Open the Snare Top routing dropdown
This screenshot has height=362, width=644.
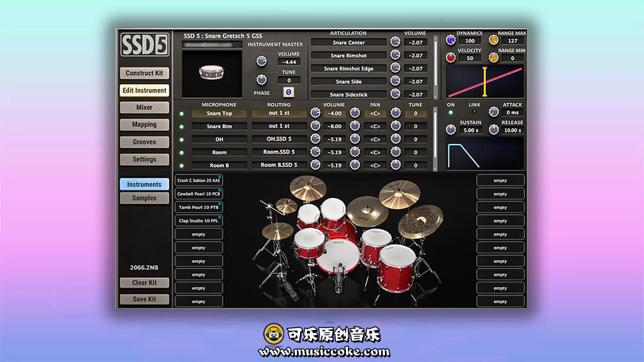coord(279,113)
